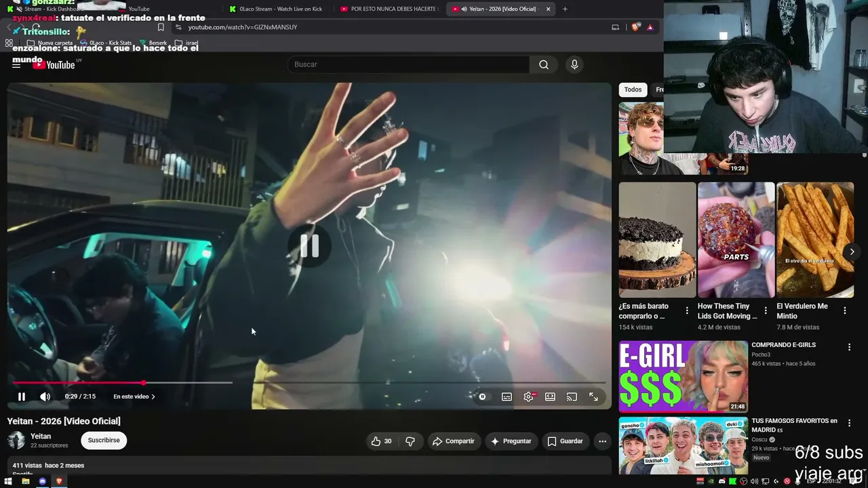Open options for '¿Es más barato' short
Viewport: 868px width, 488px height.
tap(687, 310)
